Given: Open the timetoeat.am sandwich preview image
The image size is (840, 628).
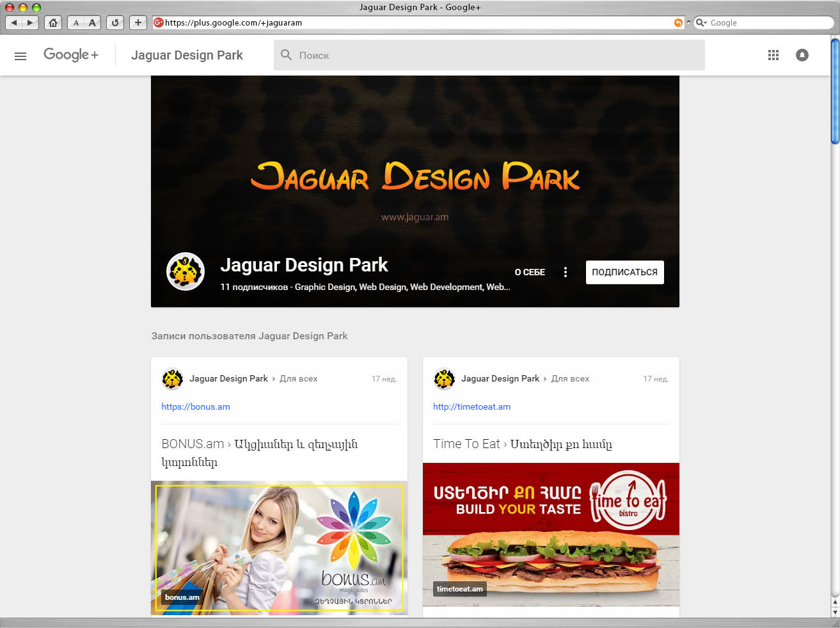Looking at the screenshot, I should pyautogui.click(x=551, y=535).
